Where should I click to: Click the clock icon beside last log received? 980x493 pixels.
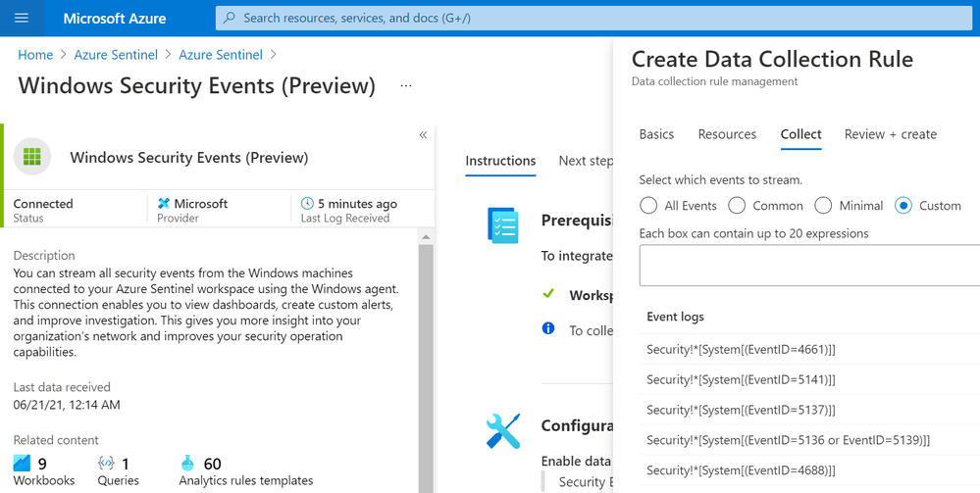(307, 204)
